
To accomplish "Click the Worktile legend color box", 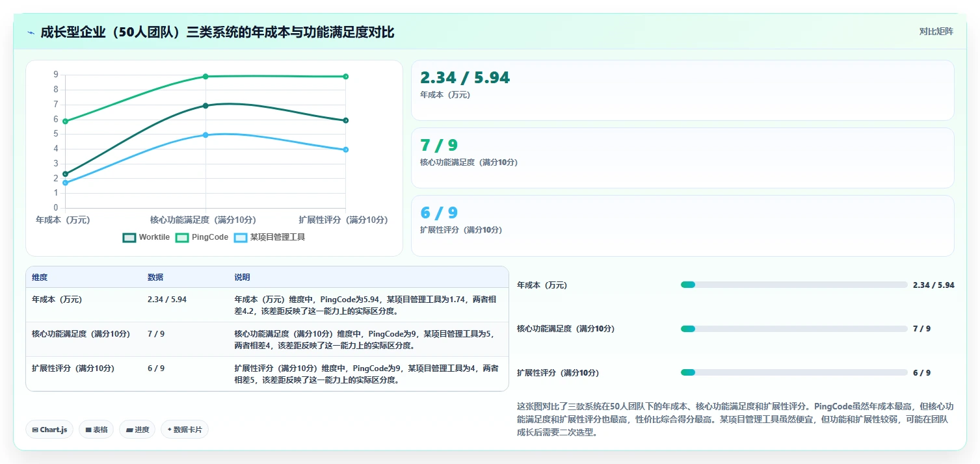I will click(x=129, y=237).
